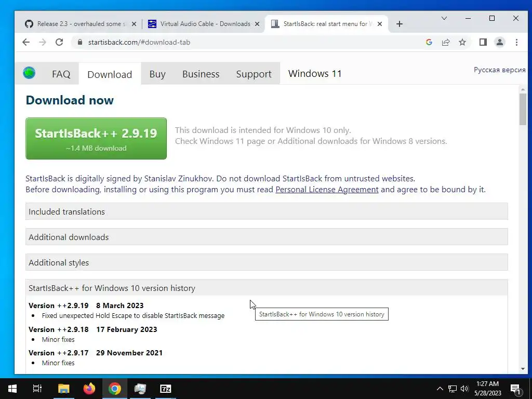Screen dimensions: 532x399
Task: Go back to the previous page
Action: click(x=26, y=42)
